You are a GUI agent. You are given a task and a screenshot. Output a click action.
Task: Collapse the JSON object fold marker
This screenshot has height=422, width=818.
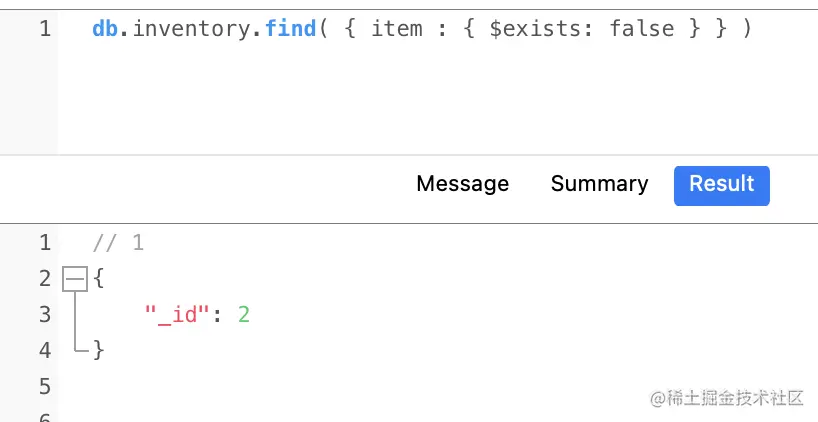click(75, 279)
